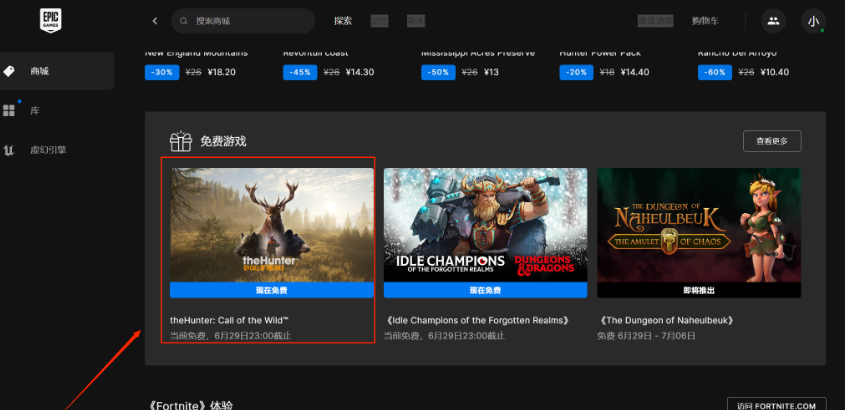845x410 pixels.
Task: Click the -45% discount badge
Action: pos(300,72)
